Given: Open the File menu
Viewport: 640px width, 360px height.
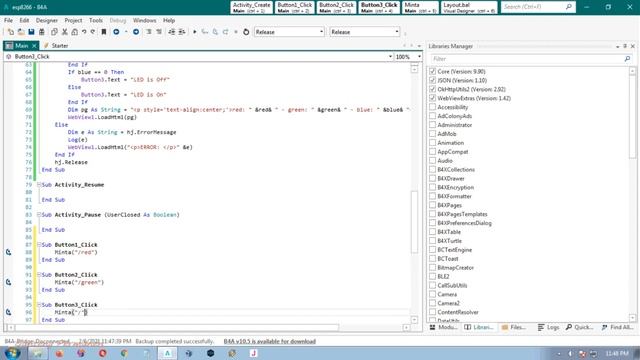Looking at the screenshot, I should [8, 20].
